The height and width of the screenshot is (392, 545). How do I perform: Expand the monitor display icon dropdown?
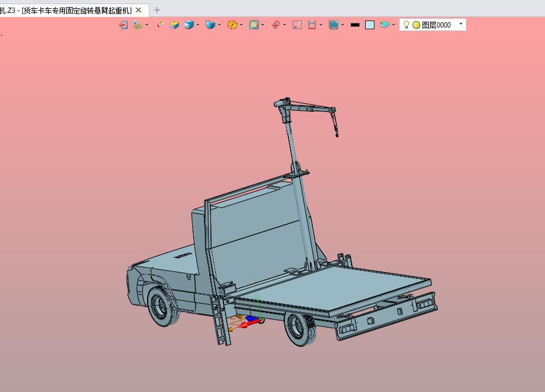(343, 25)
